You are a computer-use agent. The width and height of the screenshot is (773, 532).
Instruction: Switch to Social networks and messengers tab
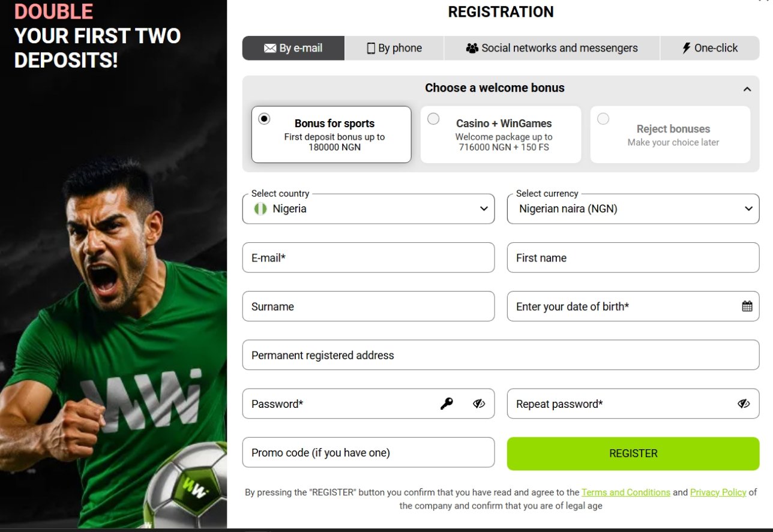click(x=550, y=47)
